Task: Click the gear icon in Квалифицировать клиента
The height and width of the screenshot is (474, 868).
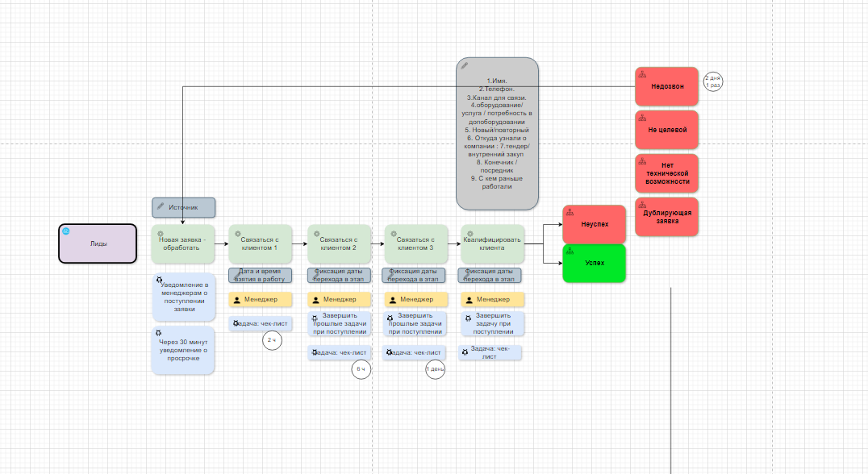Action: [470, 234]
